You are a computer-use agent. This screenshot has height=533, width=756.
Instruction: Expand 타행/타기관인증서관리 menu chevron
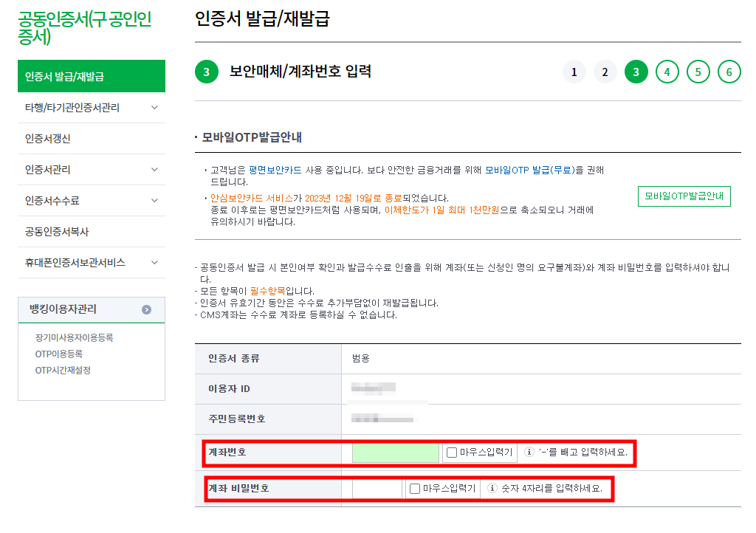[x=154, y=108]
